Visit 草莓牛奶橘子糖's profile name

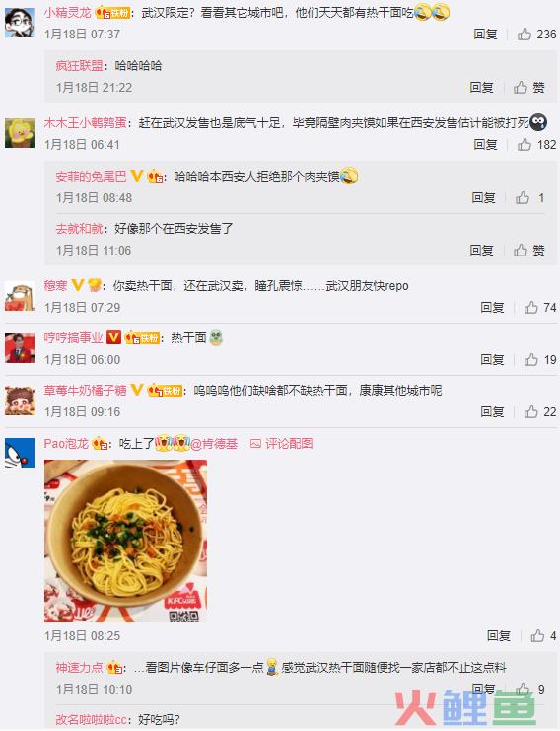(x=85, y=390)
